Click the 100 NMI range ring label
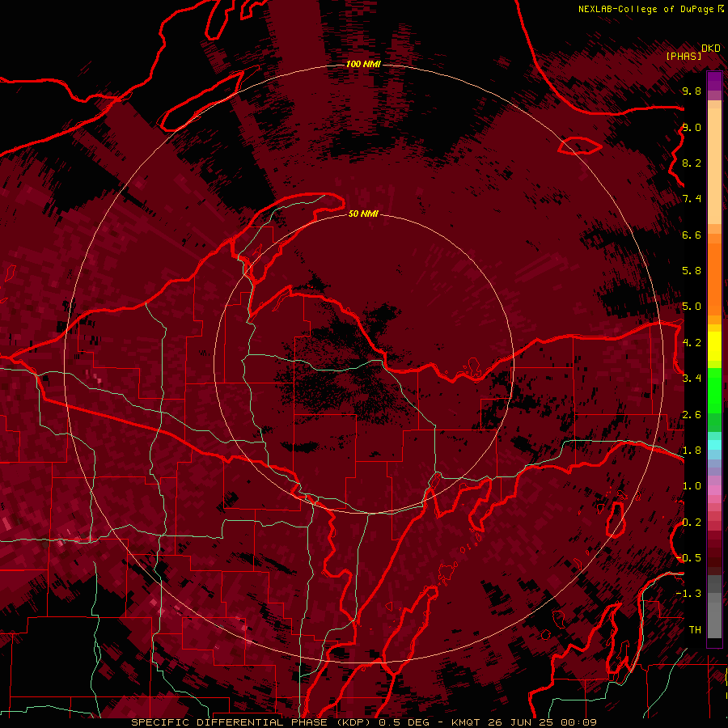 pos(363,64)
